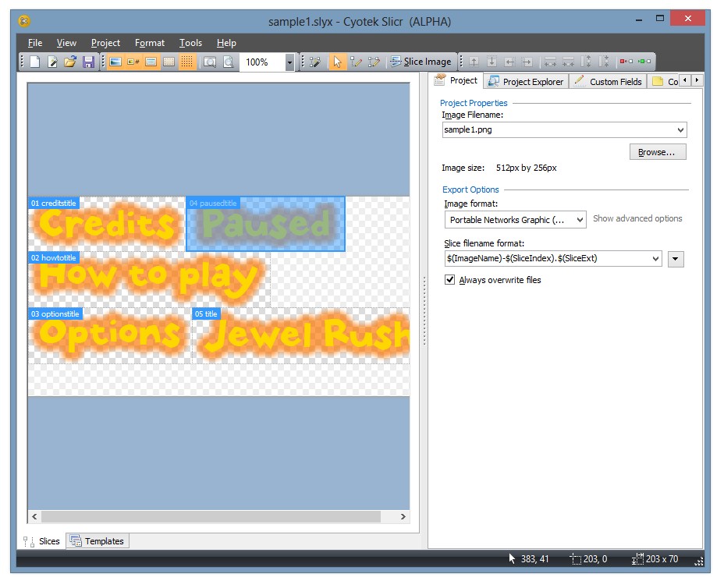The height and width of the screenshot is (588, 724).
Task: Click the actual size magnifier icon
Action: pos(228,62)
